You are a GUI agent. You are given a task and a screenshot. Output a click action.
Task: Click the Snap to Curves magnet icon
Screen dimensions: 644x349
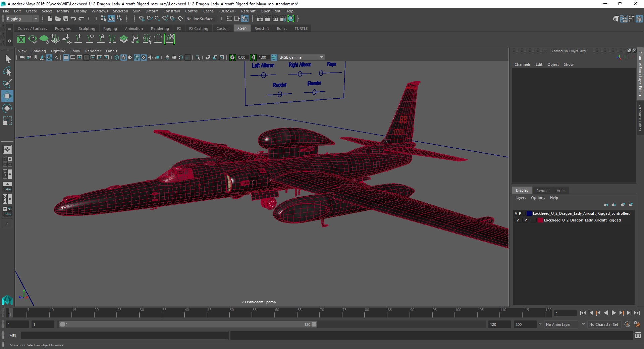pos(149,19)
